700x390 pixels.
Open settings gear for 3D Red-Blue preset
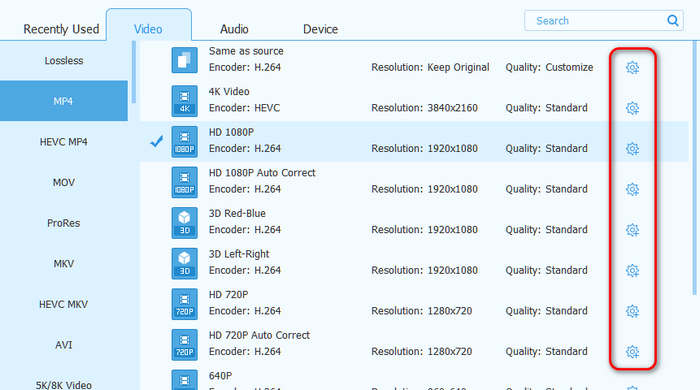(x=632, y=230)
